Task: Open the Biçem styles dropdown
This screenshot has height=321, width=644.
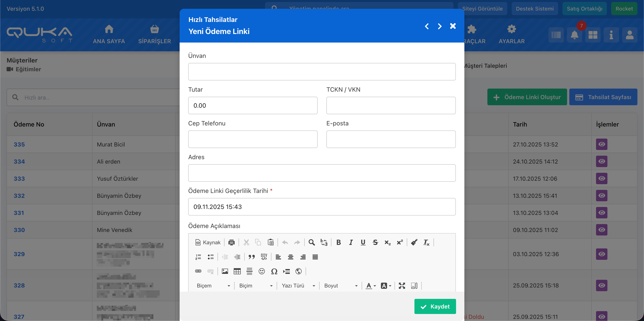Action: pyautogui.click(x=213, y=285)
